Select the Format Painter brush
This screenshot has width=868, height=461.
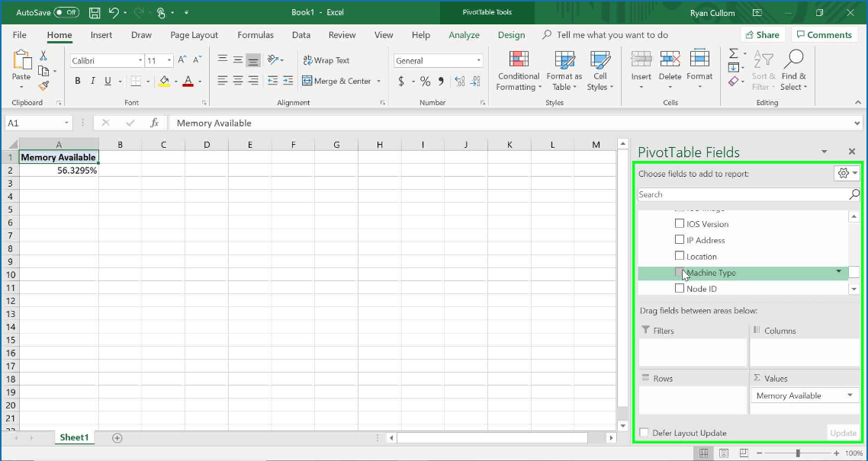pyautogui.click(x=43, y=85)
